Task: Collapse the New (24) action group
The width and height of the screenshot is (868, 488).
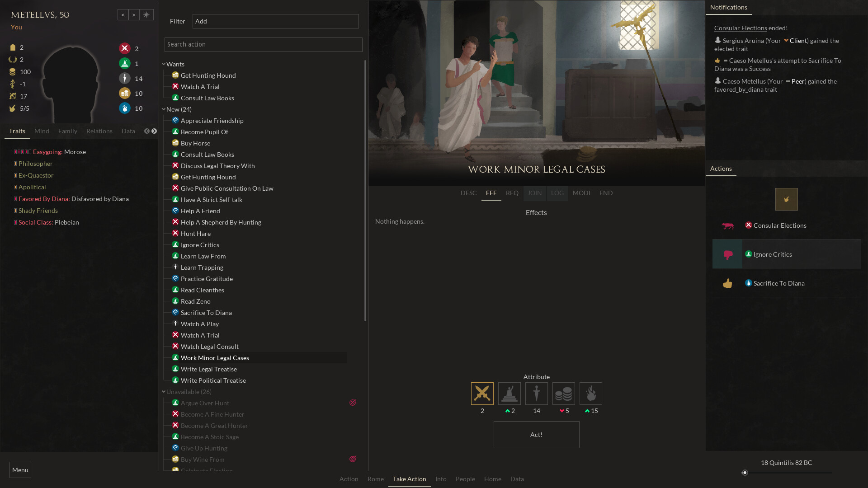Action: (x=164, y=109)
